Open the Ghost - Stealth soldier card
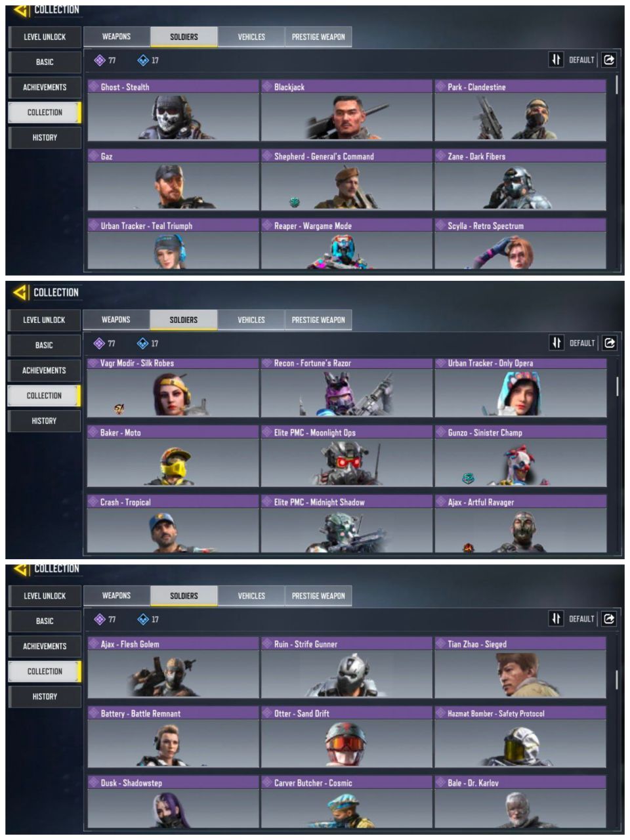Viewport: 630px width, 840px height. pos(173,110)
